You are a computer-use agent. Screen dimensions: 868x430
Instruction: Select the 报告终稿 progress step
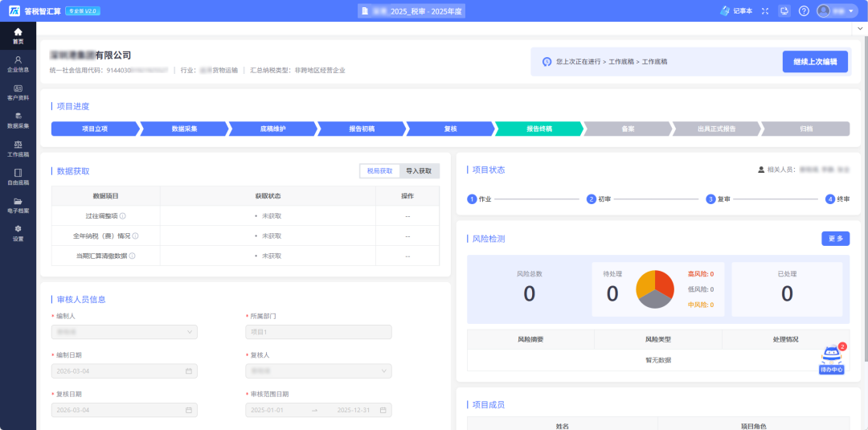click(539, 129)
